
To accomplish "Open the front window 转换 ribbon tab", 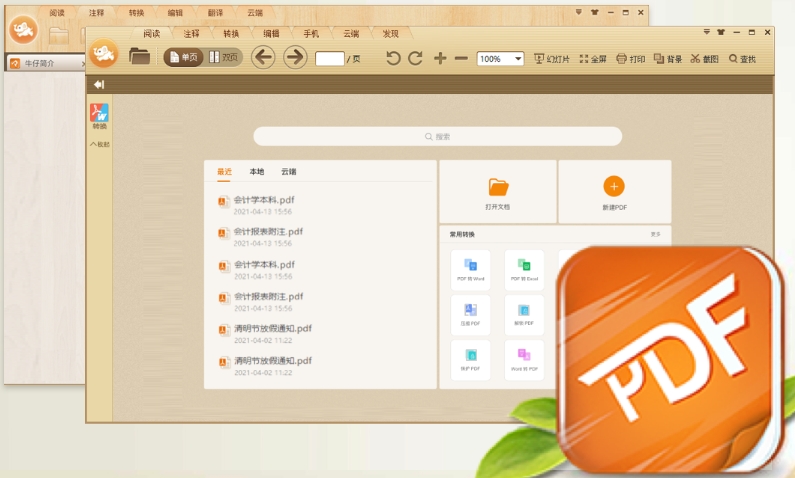I will [231, 33].
